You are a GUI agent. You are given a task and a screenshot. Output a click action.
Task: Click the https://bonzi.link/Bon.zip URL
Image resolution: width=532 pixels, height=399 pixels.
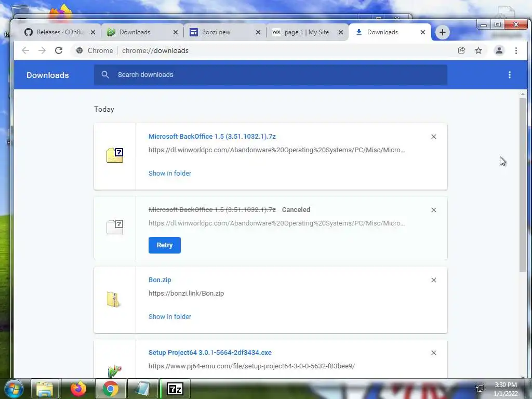click(x=187, y=294)
